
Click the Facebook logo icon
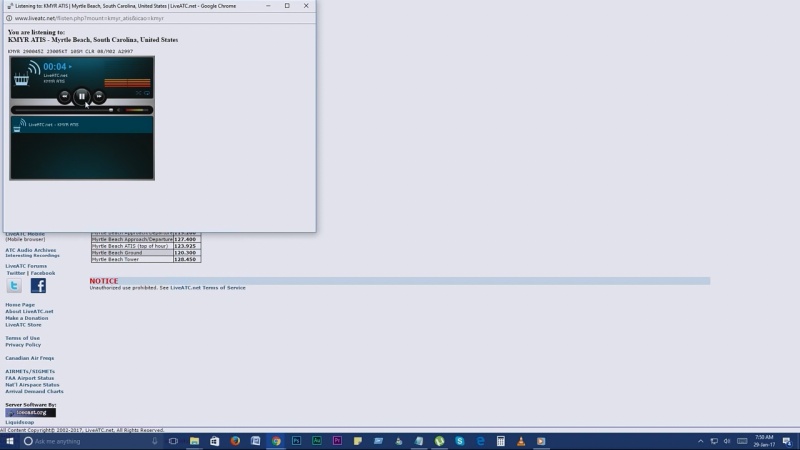tap(38, 286)
